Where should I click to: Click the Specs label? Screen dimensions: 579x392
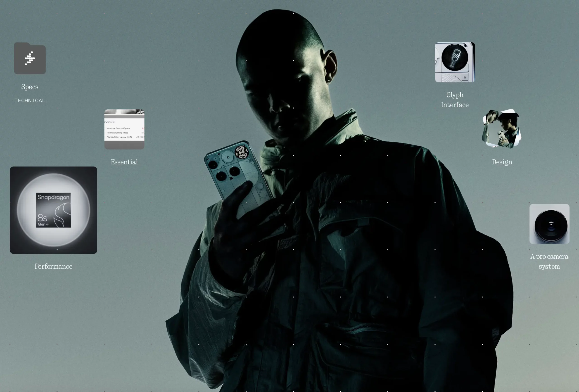[x=30, y=87]
